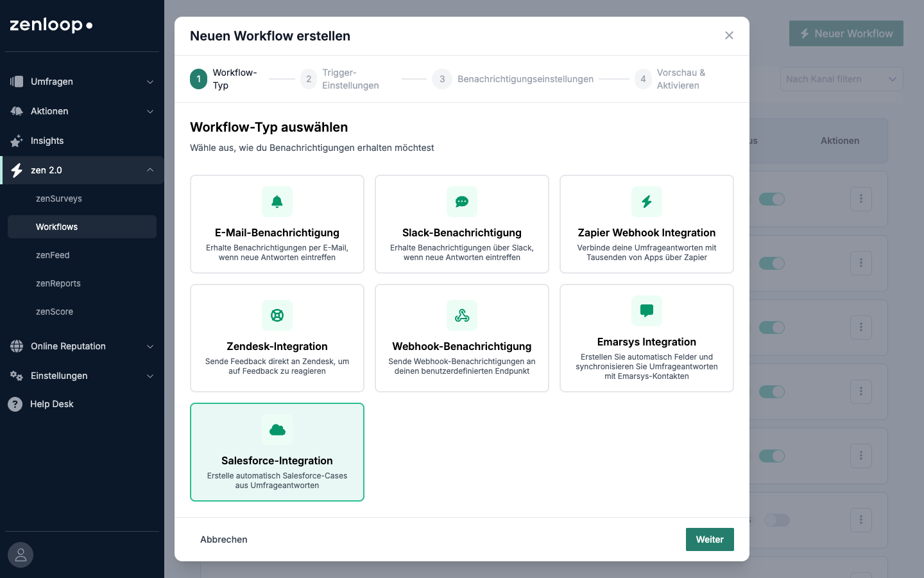This screenshot has width=924, height=578.
Task: Click Abbrechen to cancel workflow creation
Action: (x=224, y=539)
